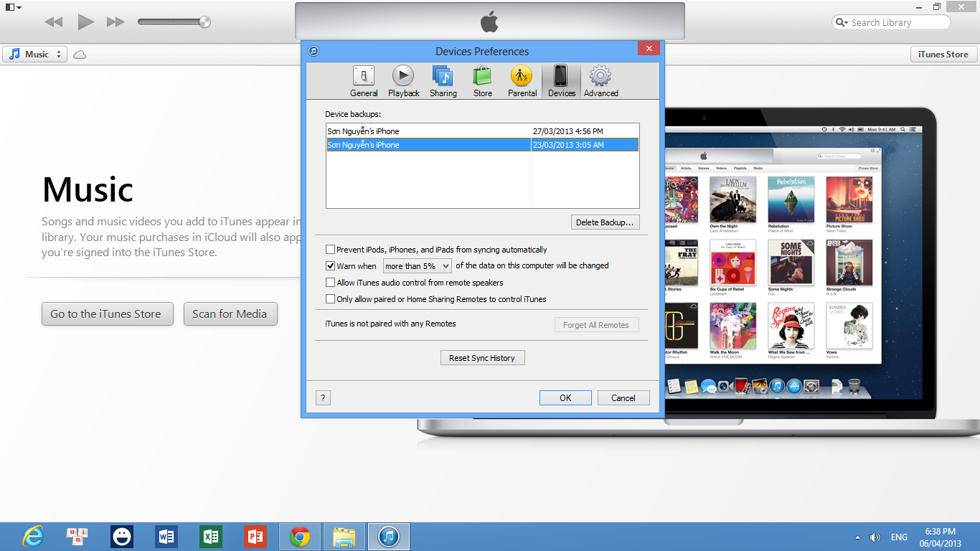This screenshot has width=980, height=551.
Task: Go to Parental preferences tab
Action: click(x=522, y=81)
